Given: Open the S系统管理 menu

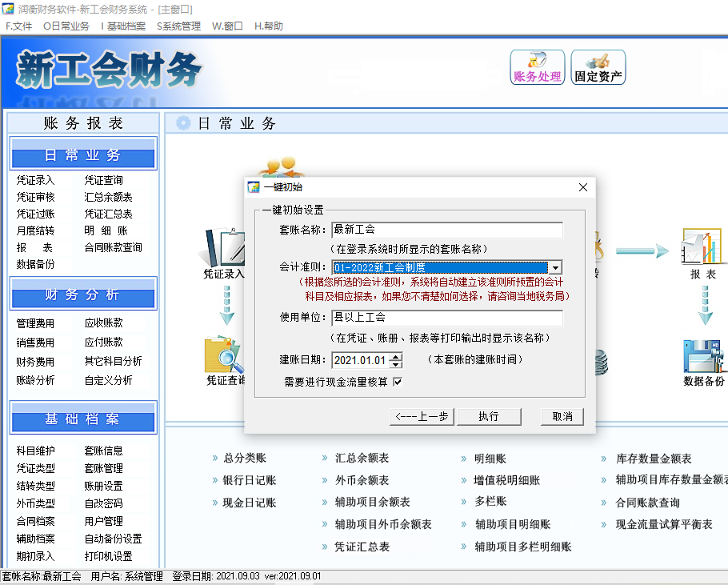Looking at the screenshot, I should [178, 26].
